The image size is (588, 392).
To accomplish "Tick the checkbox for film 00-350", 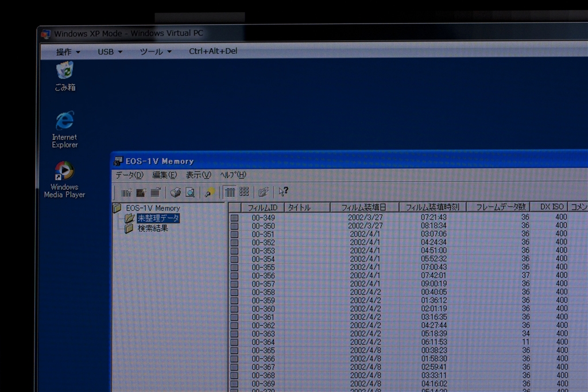I will [x=235, y=226].
